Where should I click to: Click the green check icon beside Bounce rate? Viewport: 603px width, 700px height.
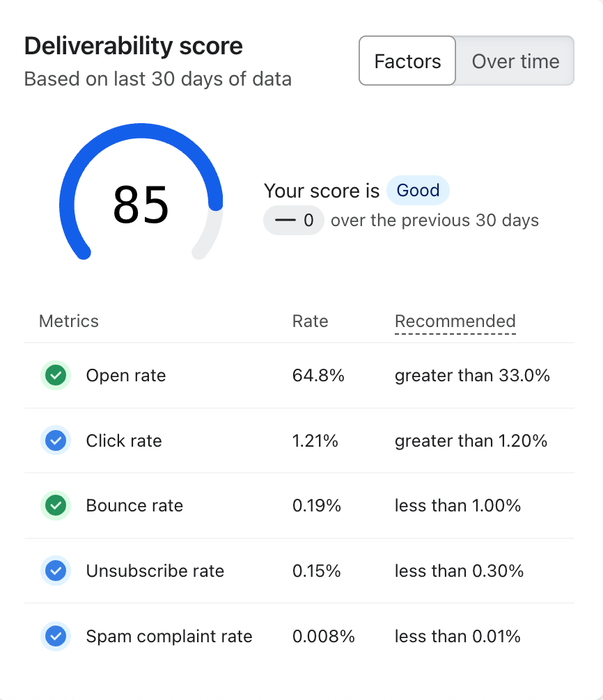tap(56, 506)
